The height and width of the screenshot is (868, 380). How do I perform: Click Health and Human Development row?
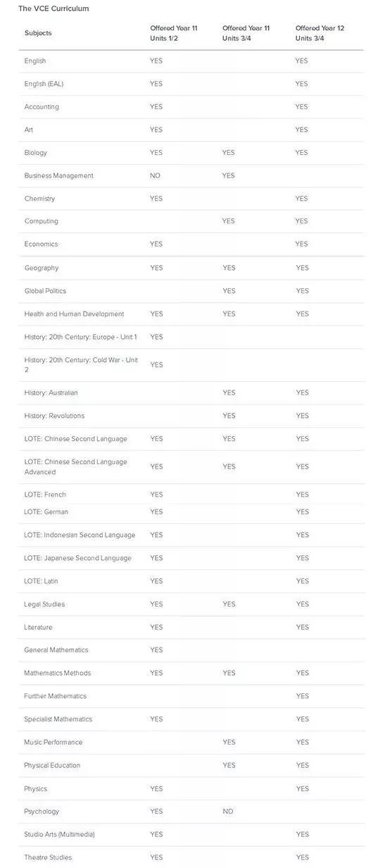coord(191,314)
